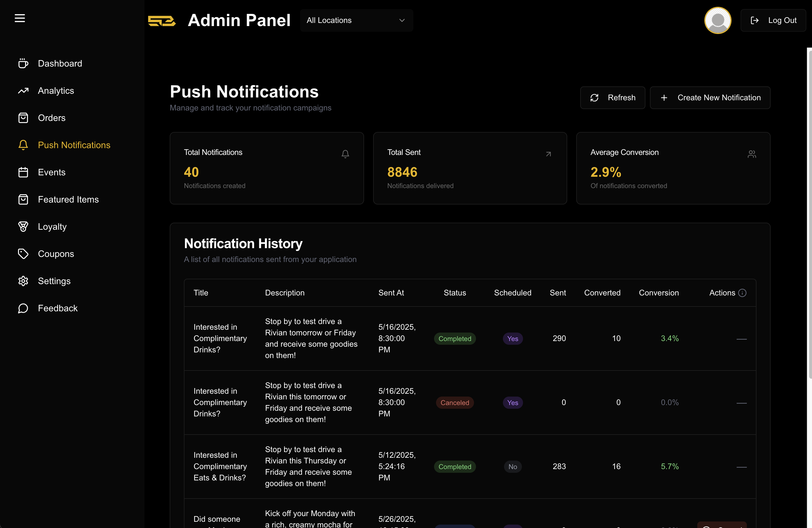Click the Sent column header
Screen dimensions: 812x528
pyautogui.click(x=558, y=293)
